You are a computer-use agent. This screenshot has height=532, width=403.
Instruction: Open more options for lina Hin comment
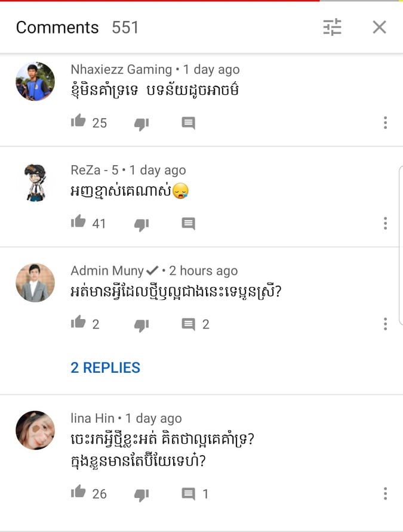coord(385,493)
